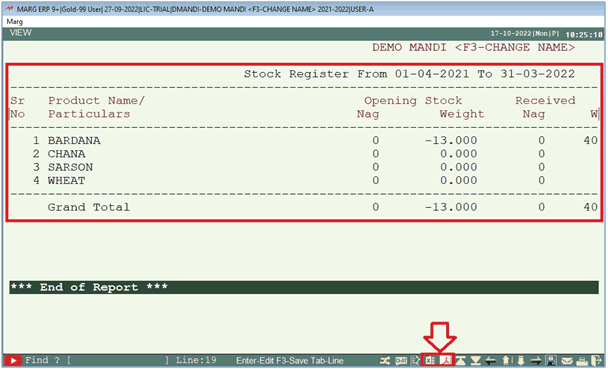
Task: Select the BARDANA product row
Action: (x=304, y=140)
